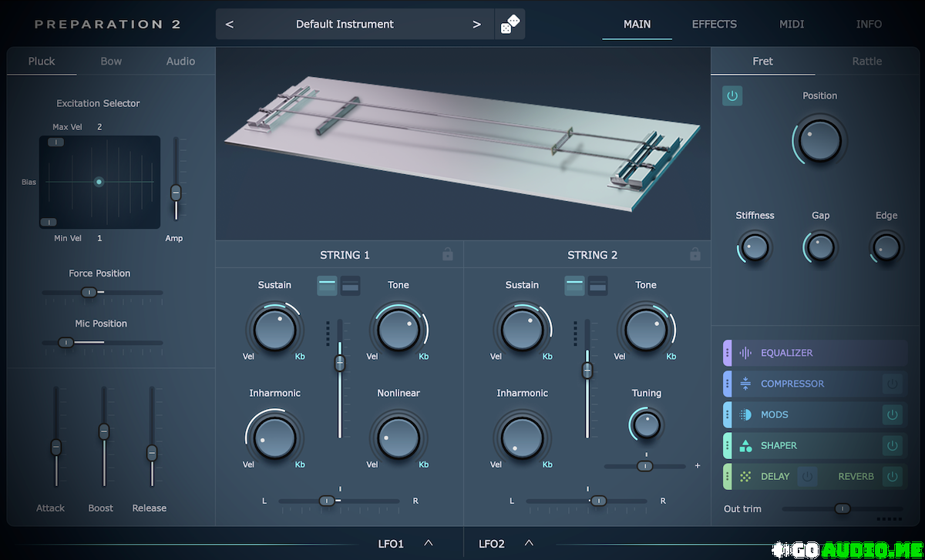Click the Mods half-circle icon
This screenshot has width=925, height=560.
pyautogui.click(x=745, y=414)
